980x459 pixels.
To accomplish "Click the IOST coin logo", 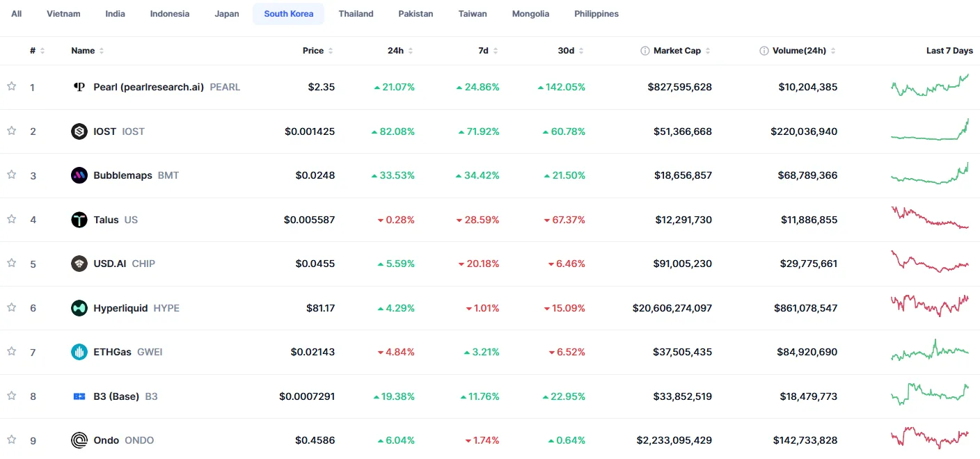I will (x=79, y=131).
